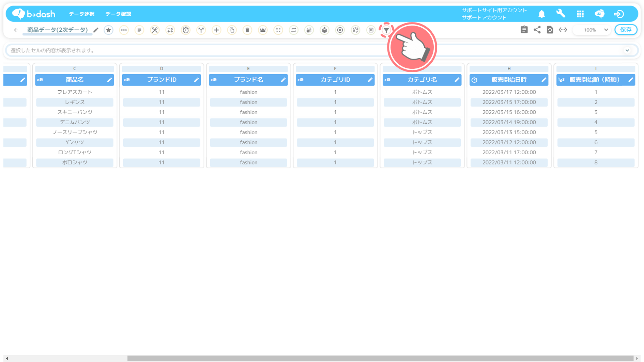Click the star favorites toolbar icon

click(108, 30)
